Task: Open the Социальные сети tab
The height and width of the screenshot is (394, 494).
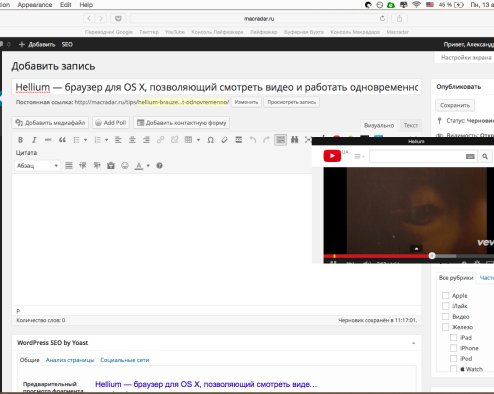Action: [x=125, y=360]
